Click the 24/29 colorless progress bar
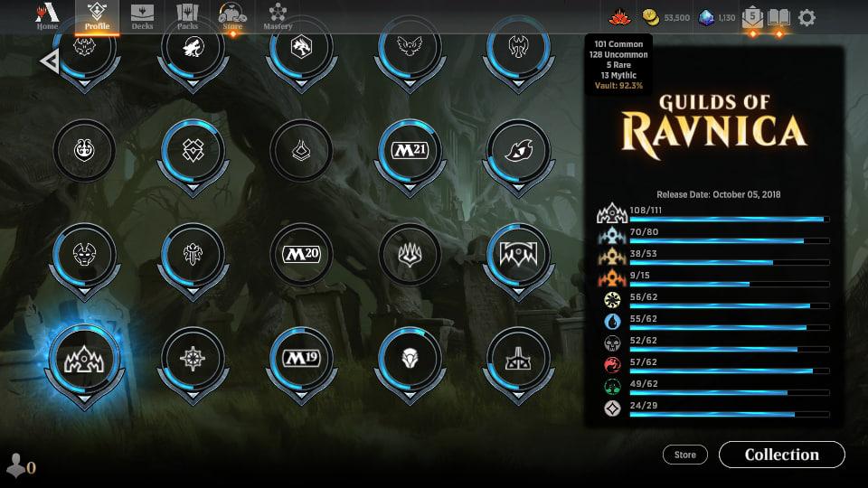Screen dimensions: 868x488 730,414
